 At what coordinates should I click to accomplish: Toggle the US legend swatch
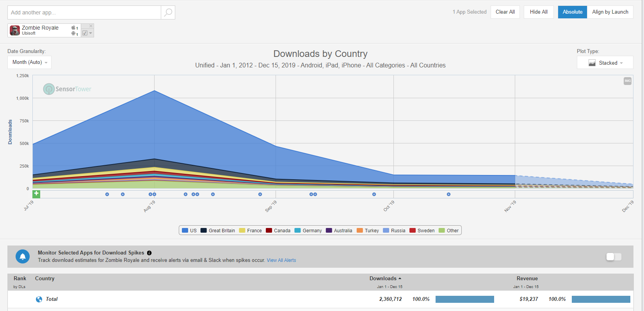point(185,231)
